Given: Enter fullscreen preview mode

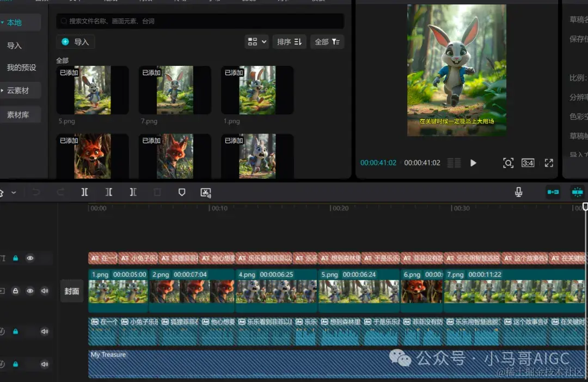Looking at the screenshot, I should [549, 163].
